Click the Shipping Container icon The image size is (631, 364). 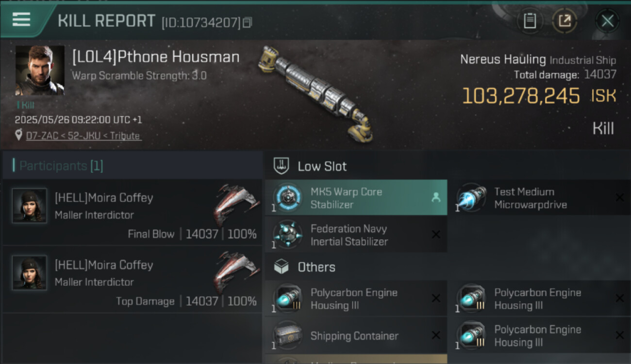287,335
